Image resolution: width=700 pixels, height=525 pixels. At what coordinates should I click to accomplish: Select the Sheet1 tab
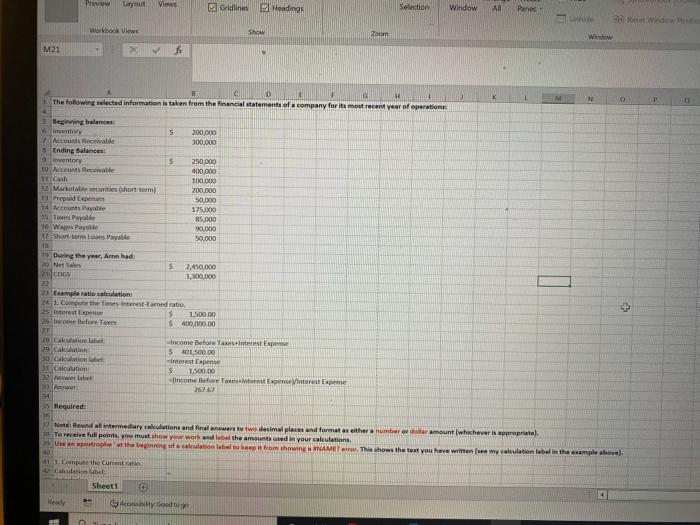[x=105, y=486]
